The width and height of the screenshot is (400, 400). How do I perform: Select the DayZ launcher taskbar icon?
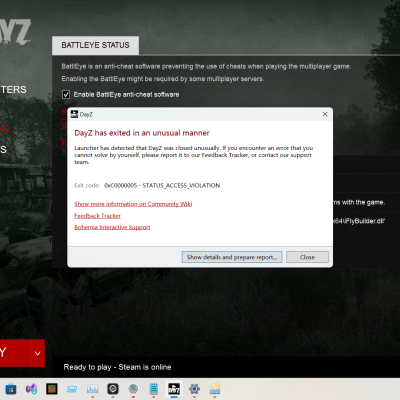[174, 389]
